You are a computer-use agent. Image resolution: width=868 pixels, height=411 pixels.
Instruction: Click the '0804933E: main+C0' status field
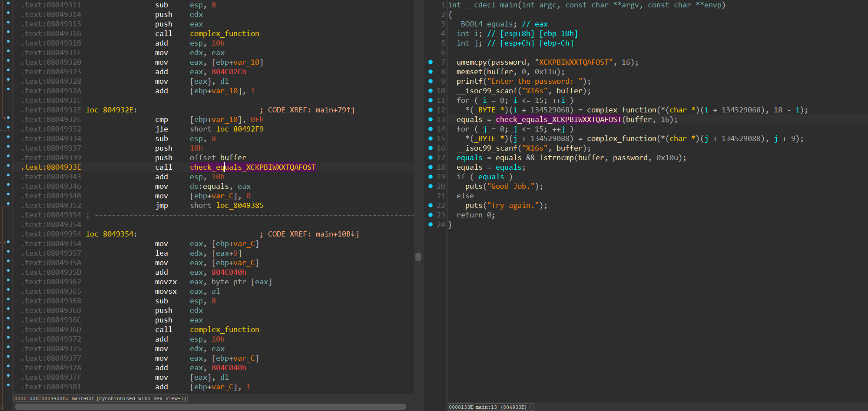point(67,398)
